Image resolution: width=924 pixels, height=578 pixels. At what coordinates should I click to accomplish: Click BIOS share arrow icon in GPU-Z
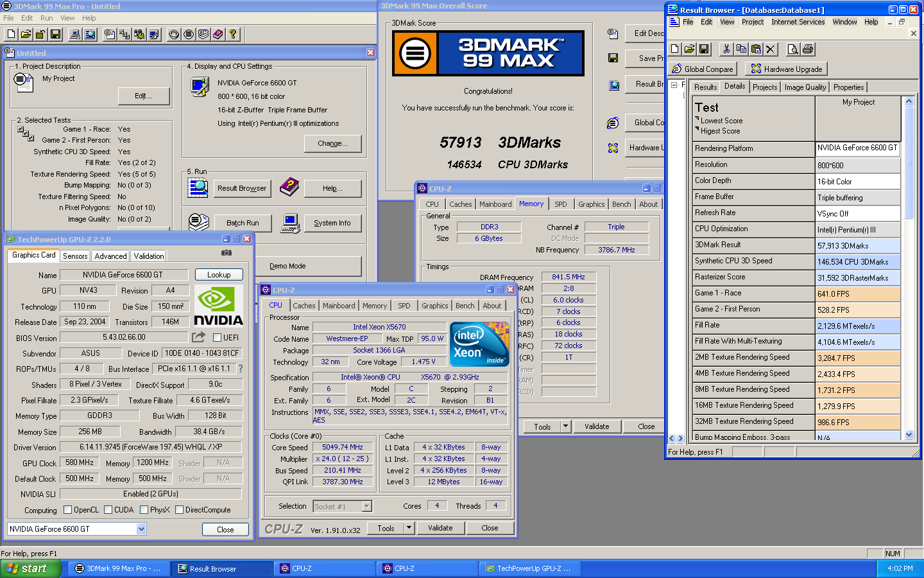[x=198, y=337]
